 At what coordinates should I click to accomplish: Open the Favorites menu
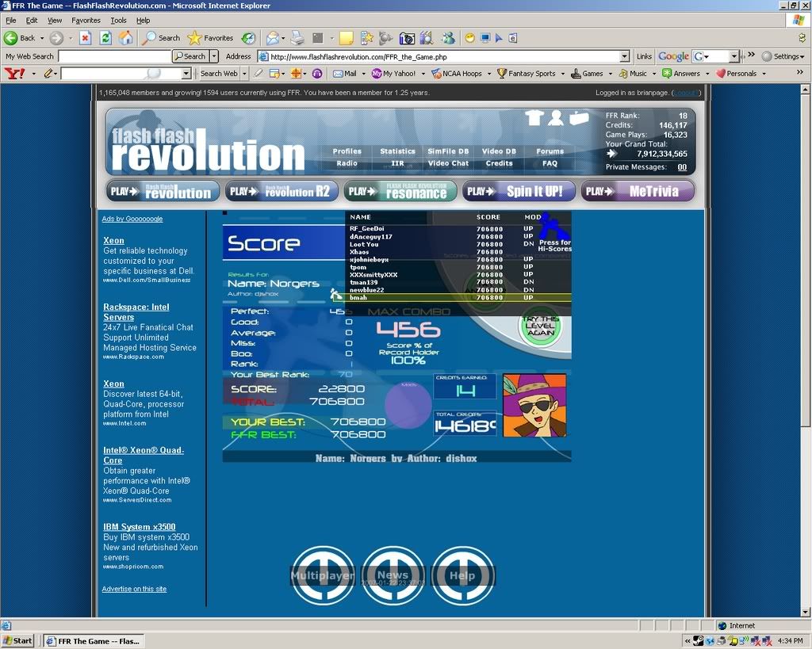(x=86, y=21)
